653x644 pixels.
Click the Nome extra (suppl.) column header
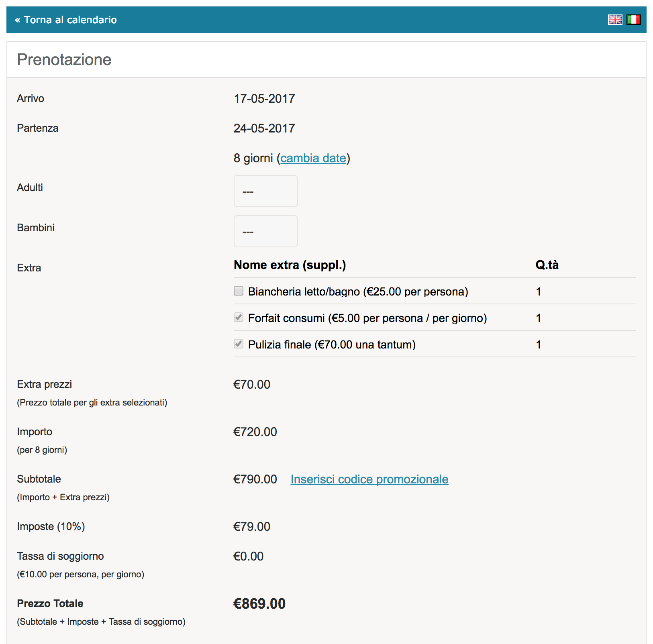tap(290, 265)
